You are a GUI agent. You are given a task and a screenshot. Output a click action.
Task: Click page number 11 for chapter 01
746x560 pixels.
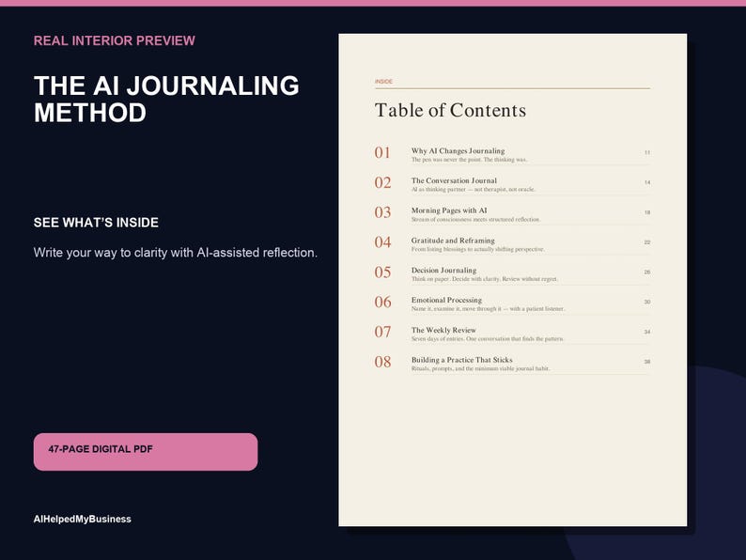click(647, 153)
